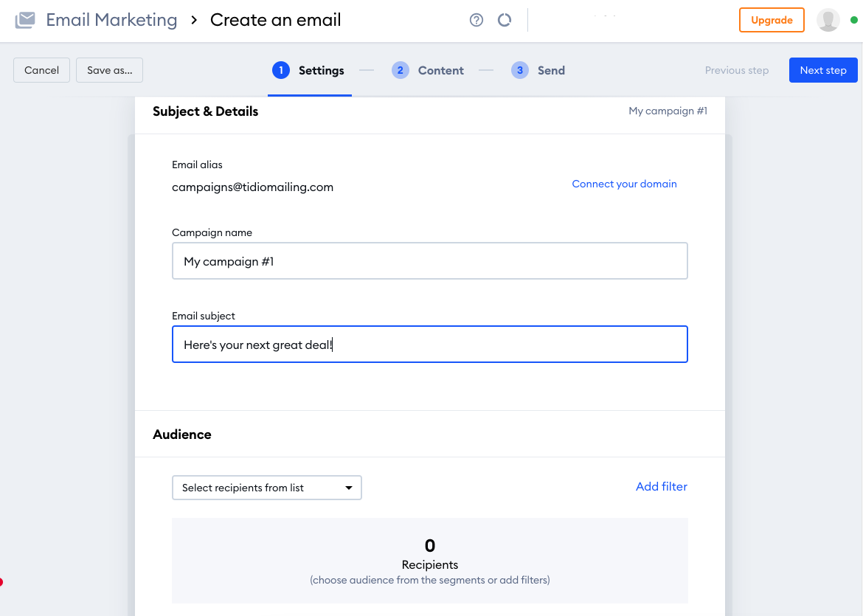Click the step 1 circle icon
Viewport: 863px width, 616px height.
(x=281, y=71)
